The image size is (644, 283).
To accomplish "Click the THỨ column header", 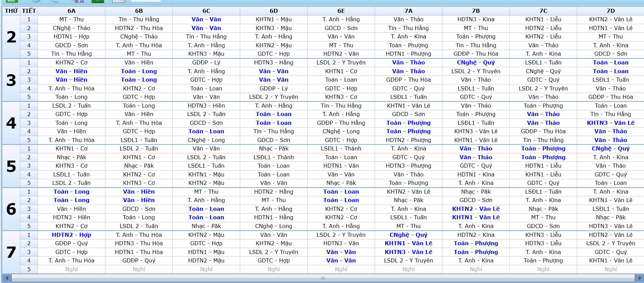I will pyautogui.click(x=11, y=11).
